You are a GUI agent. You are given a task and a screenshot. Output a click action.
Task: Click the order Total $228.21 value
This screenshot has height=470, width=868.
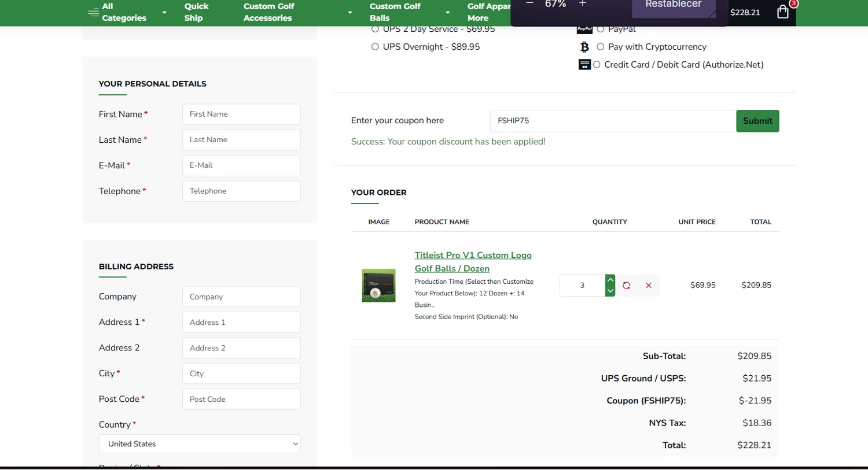(754, 445)
